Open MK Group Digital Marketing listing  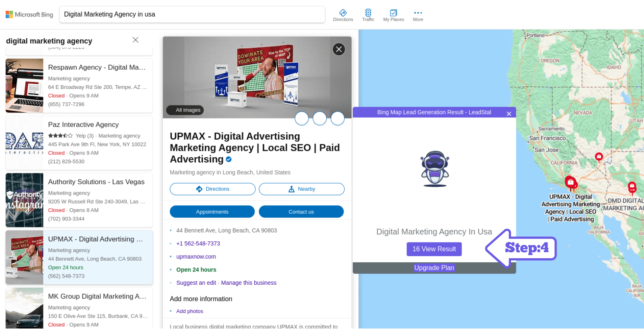pos(79,308)
